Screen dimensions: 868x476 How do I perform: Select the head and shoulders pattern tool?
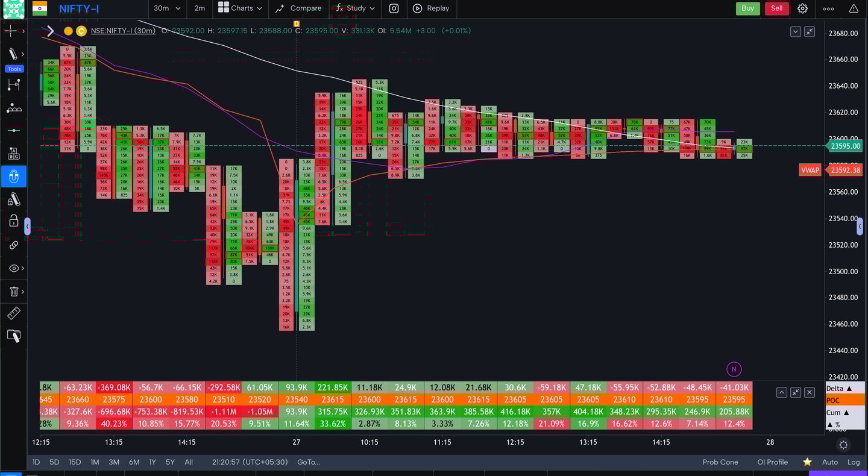13,108
